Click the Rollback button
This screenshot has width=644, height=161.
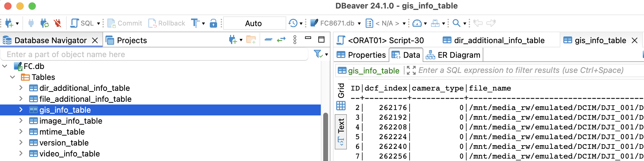click(166, 23)
